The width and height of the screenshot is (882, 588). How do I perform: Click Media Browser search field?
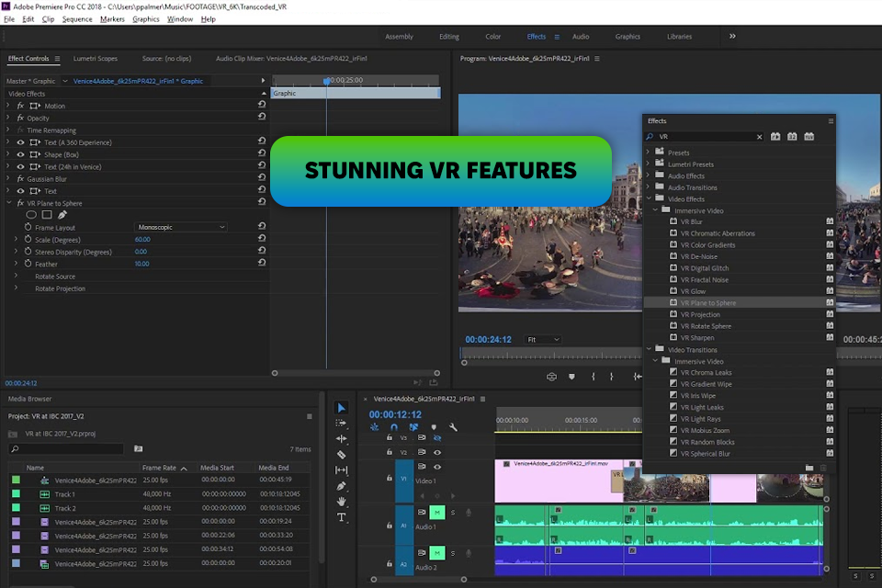(66, 449)
